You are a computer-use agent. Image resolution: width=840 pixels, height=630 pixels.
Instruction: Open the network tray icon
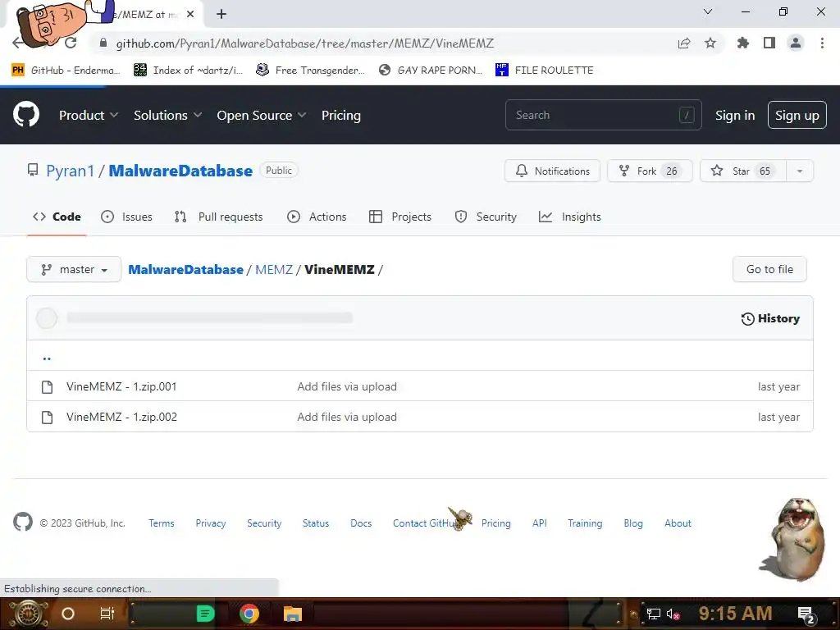tap(654, 614)
